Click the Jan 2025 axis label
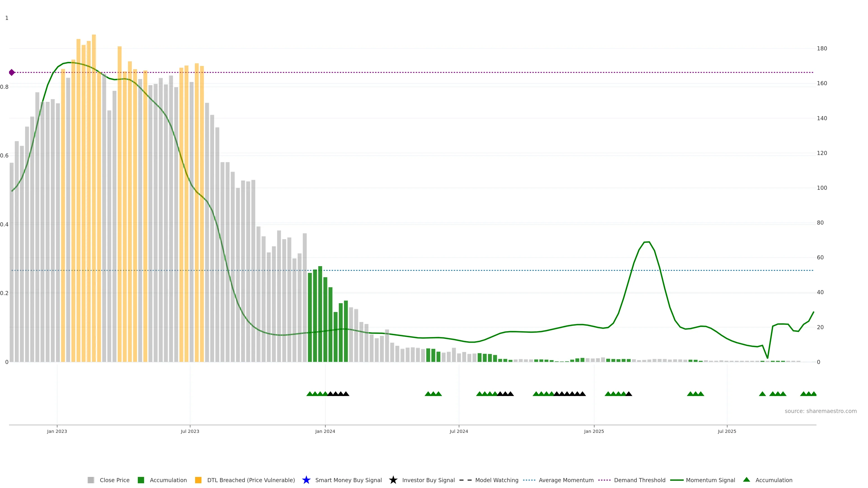The width and height of the screenshot is (868, 488). 594,432
